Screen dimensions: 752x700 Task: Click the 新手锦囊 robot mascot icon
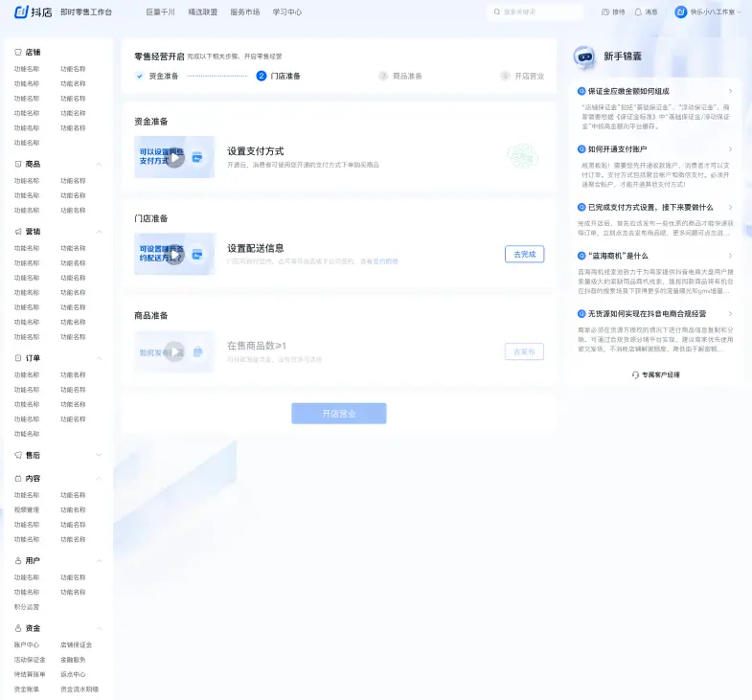tap(584, 57)
